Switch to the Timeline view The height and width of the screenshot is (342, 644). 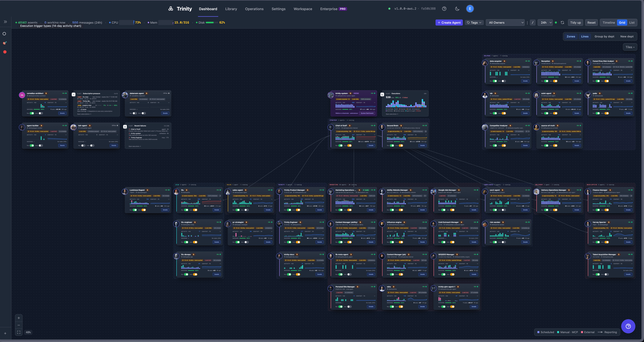click(x=608, y=23)
